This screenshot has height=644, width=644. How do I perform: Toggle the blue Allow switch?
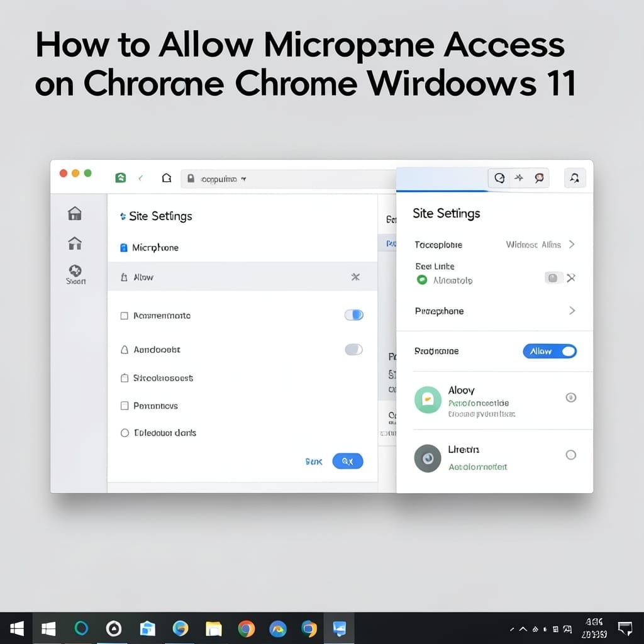(x=550, y=351)
